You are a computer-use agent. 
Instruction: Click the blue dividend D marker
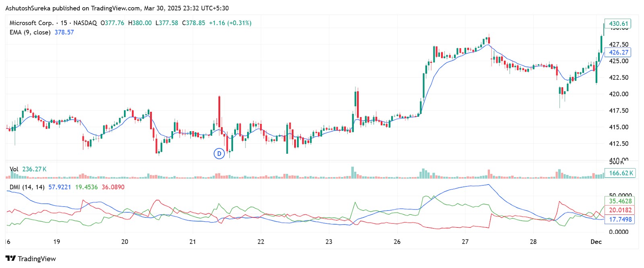point(219,153)
